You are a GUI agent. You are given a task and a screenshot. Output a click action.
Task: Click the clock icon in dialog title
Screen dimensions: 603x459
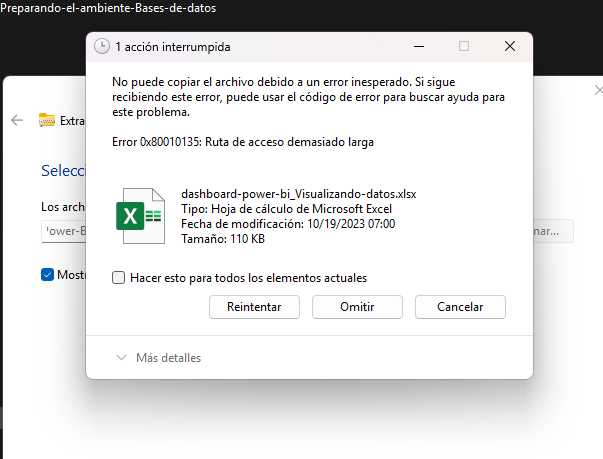coord(102,47)
